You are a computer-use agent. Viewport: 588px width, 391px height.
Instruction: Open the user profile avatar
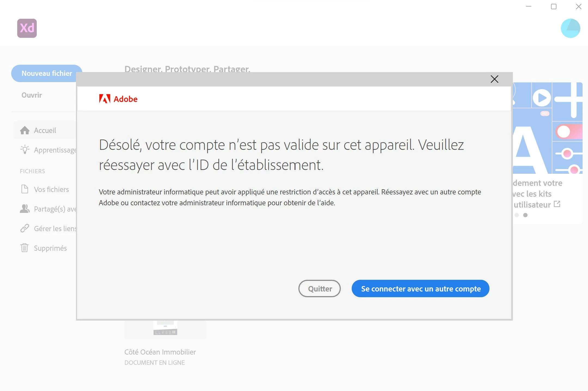point(570,28)
